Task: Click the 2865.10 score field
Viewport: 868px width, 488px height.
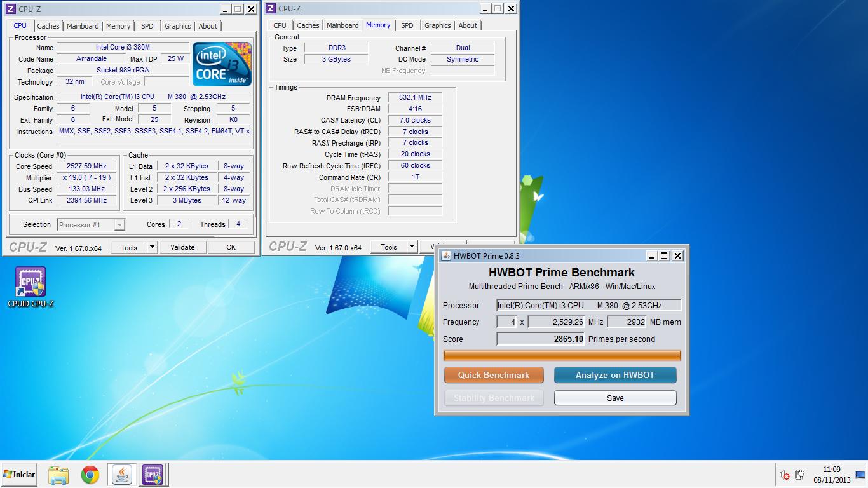Action: (x=540, y=339)
